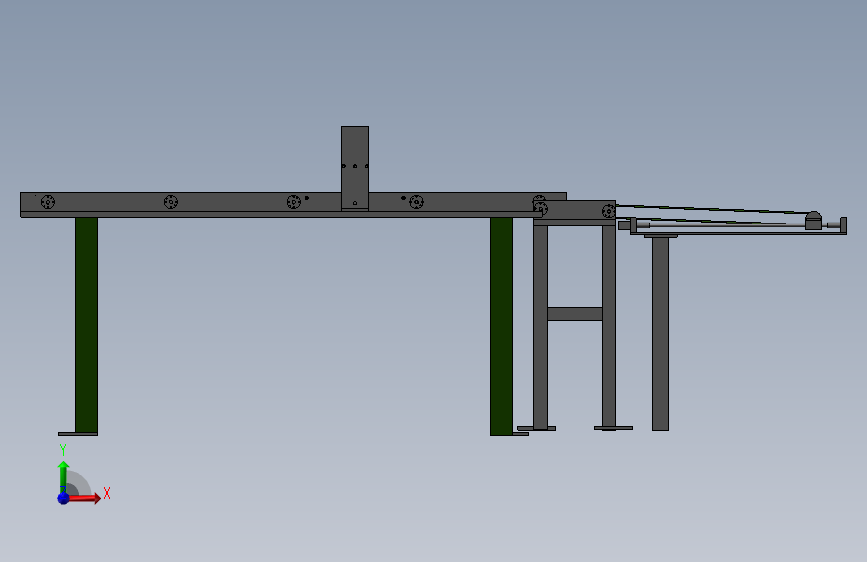
Task: Select the horizontal cross brace of the H-frame
Action: click(x=575, y=314)
